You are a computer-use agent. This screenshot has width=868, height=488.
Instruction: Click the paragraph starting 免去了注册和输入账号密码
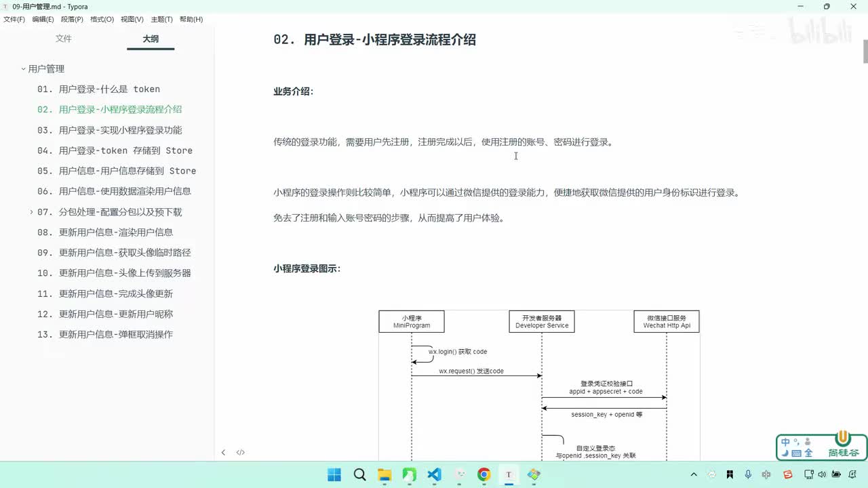389,218
